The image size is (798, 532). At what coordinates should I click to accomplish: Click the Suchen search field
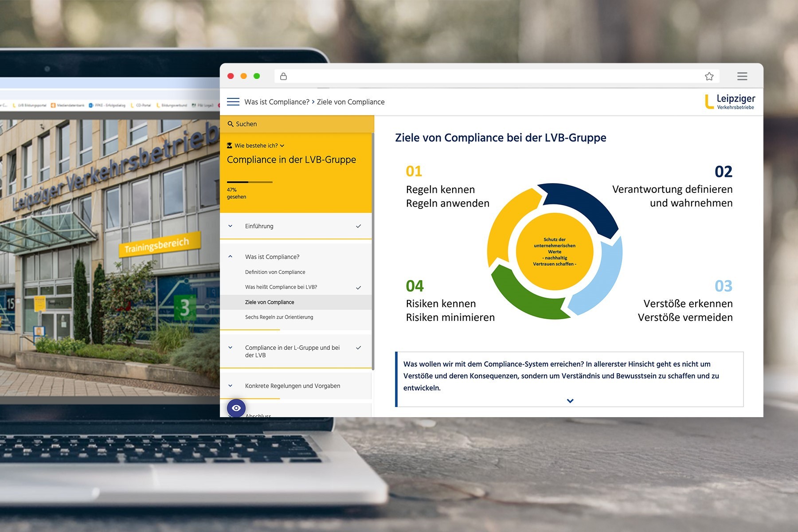297,124
